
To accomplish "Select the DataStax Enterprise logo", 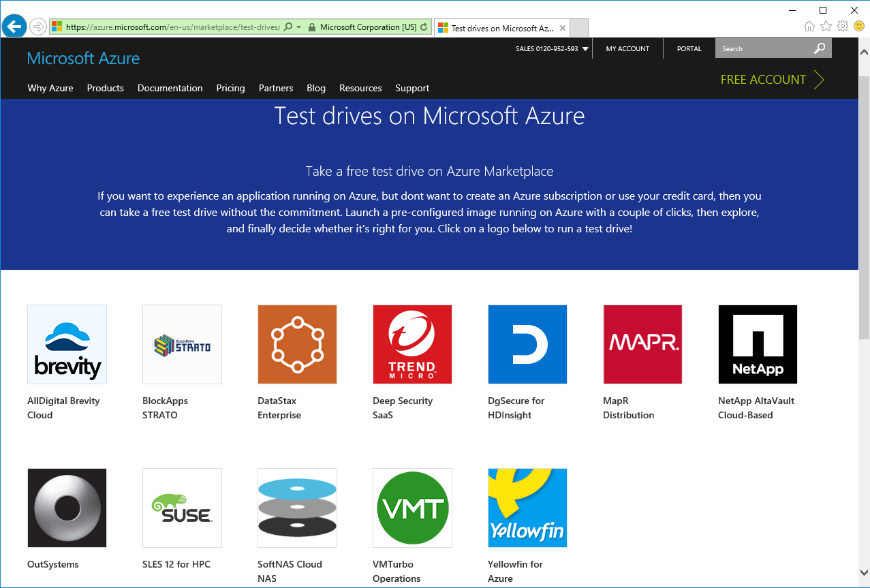I will (296, 344).
